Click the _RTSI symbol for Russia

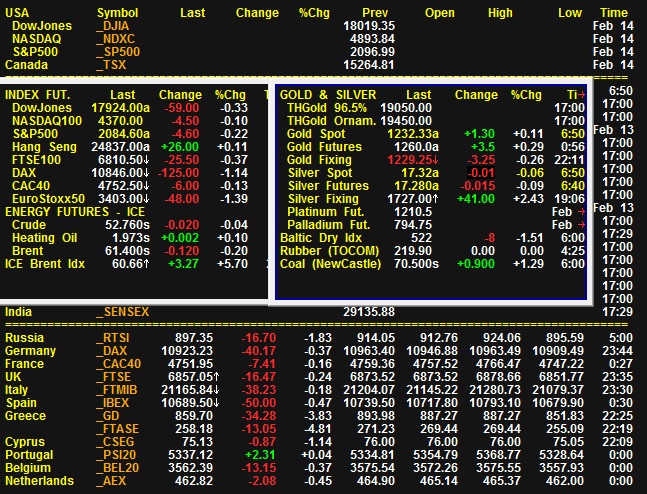click(113, 338)
